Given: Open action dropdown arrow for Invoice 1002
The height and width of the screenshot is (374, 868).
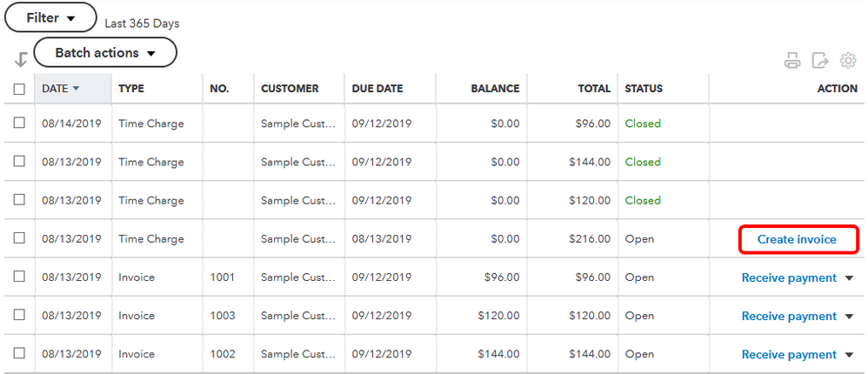Looking at the screenshot, I should click(850, 355).
